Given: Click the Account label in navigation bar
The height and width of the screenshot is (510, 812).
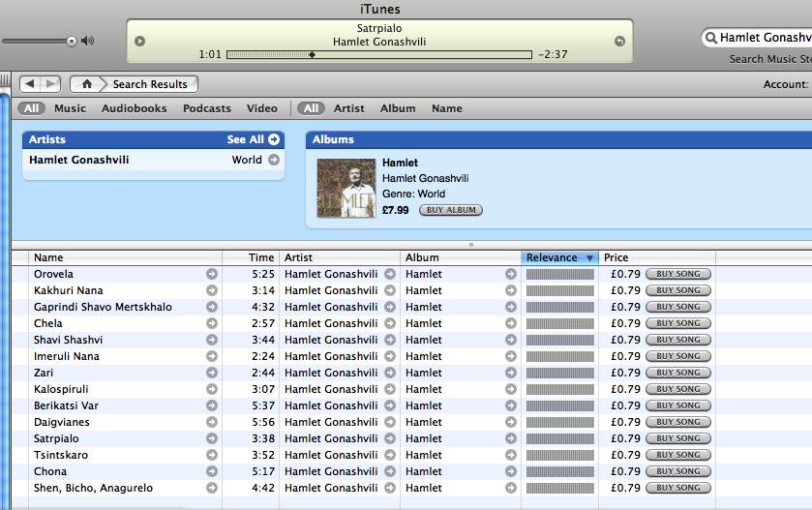Looking at the screenshot, I should [786, 84].
